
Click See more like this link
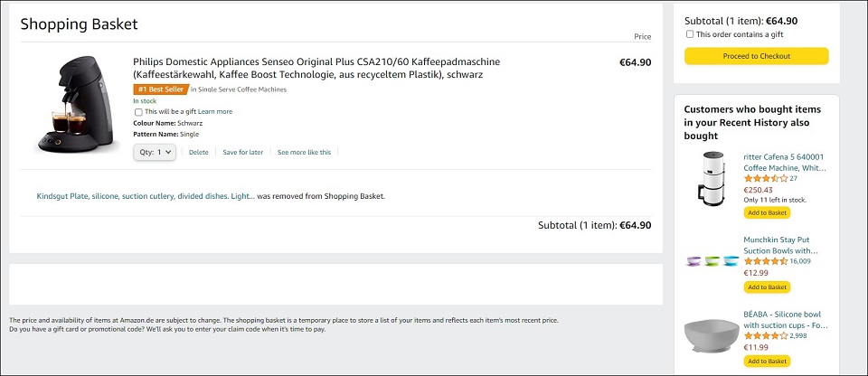[305, 152]
